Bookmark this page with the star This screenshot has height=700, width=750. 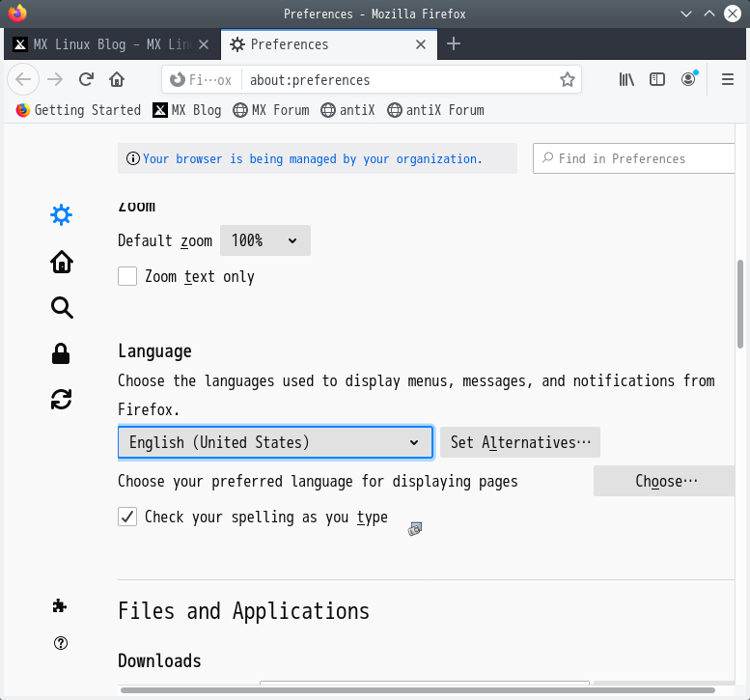click(x=568, y=79)
